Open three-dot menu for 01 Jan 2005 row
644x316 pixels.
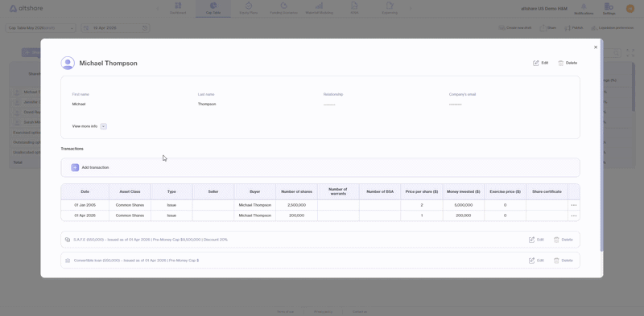click(574, 205)
